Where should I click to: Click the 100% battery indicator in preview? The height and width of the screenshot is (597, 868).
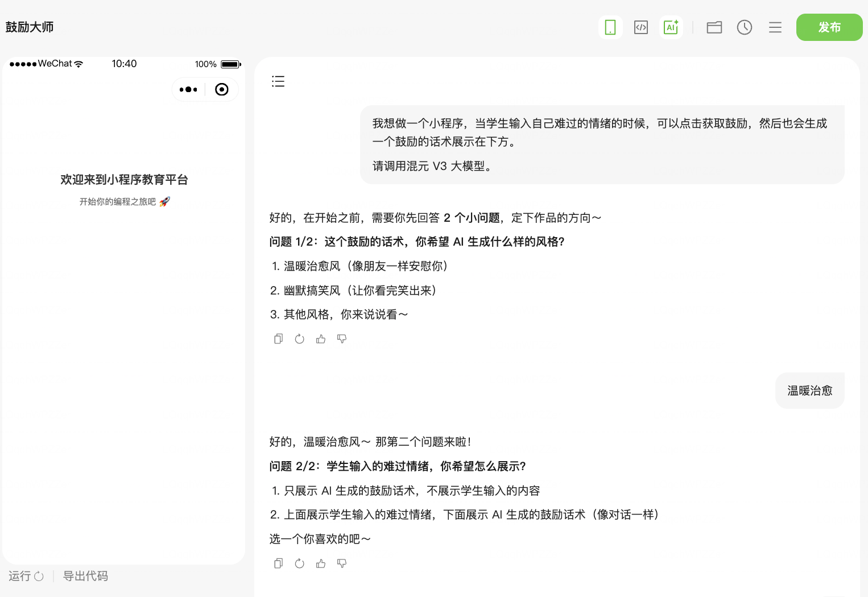[218, 64]
